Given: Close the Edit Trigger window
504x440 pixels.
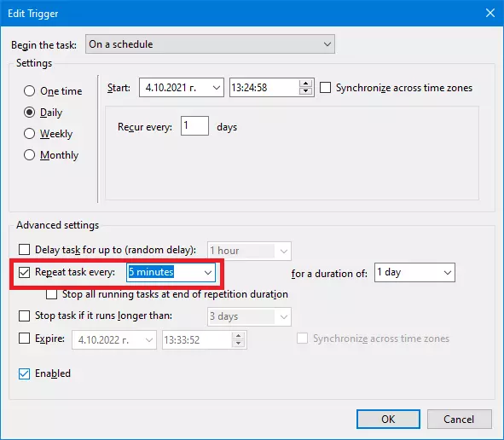Looking at the screenshot, I should [x=490, y=13].
